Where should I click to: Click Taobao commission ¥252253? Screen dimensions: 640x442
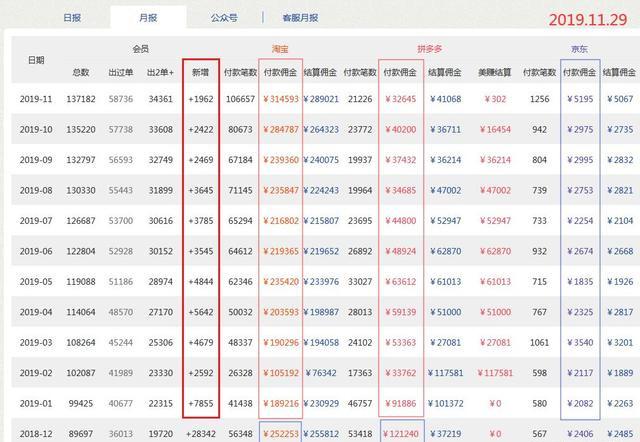pyautogui.click(x=281, y=433)
